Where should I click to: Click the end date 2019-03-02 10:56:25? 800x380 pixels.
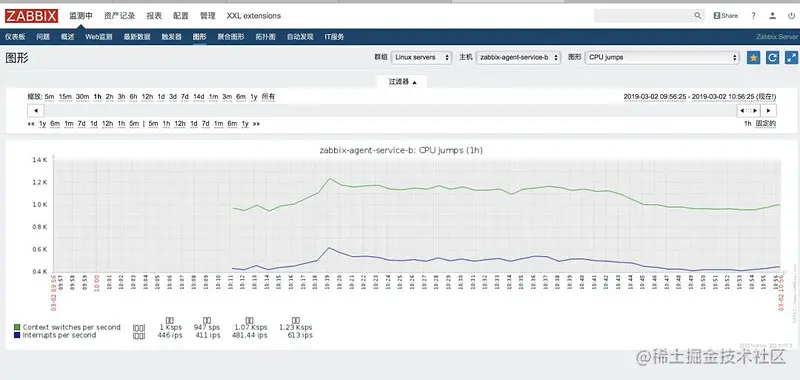tap(724, 96)
